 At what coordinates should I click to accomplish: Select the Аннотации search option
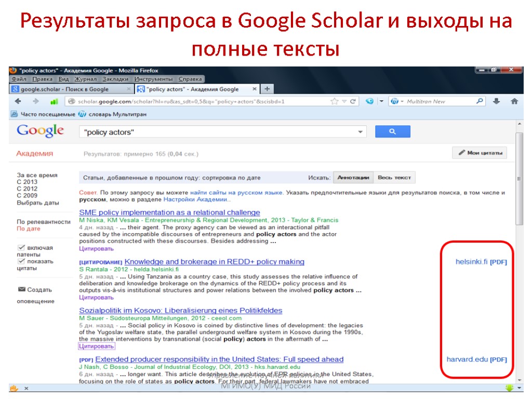pyautogui.click(x=353, y=178)
